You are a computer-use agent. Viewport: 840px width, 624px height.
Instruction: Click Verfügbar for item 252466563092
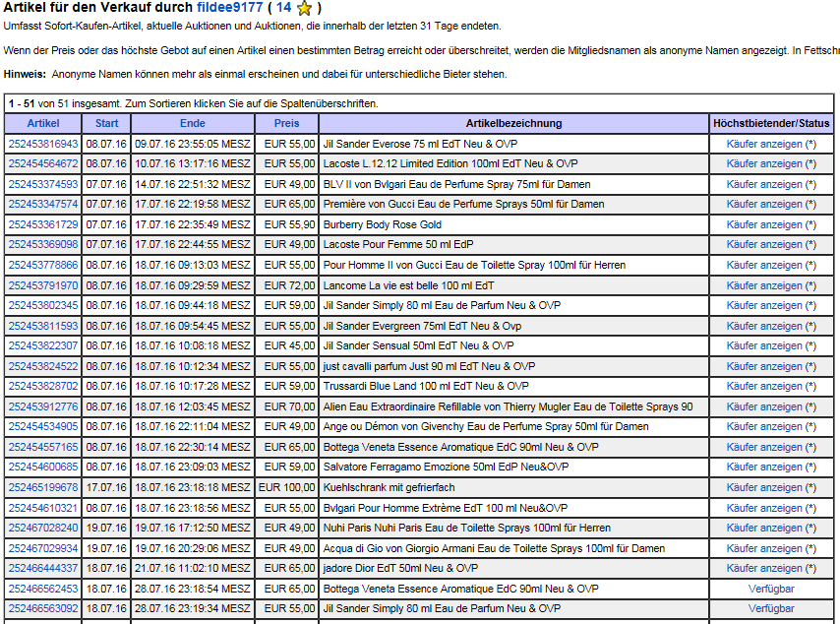click(x=771, y=608)
